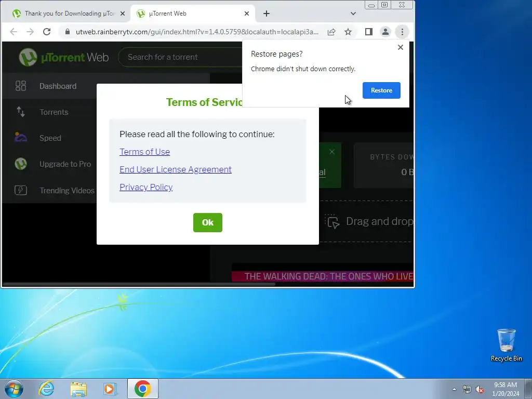This screenshot has height=399, width=532.
Task: Open Speed in sidebar
Action: pos(49,138)
